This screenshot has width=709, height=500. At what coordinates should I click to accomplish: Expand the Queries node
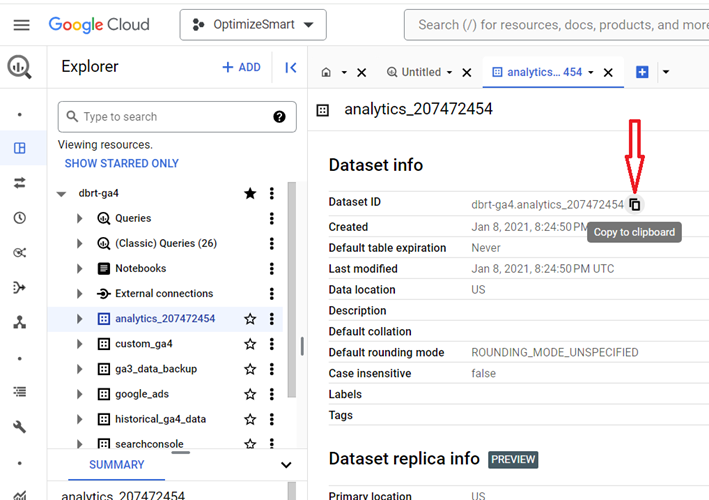coord(80,218)
